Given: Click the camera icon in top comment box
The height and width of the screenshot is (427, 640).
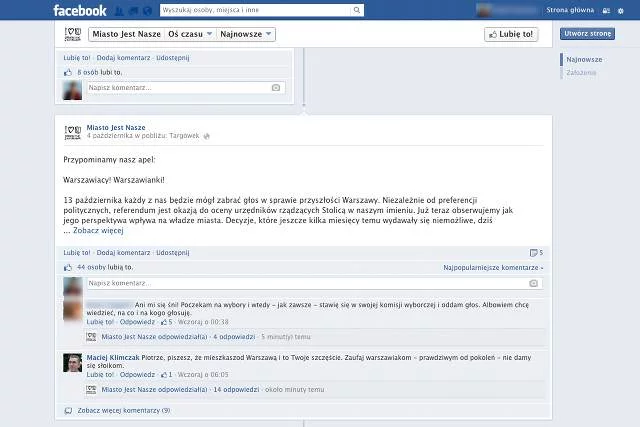Looking at the screenshot, I should (x=276, y=88).
